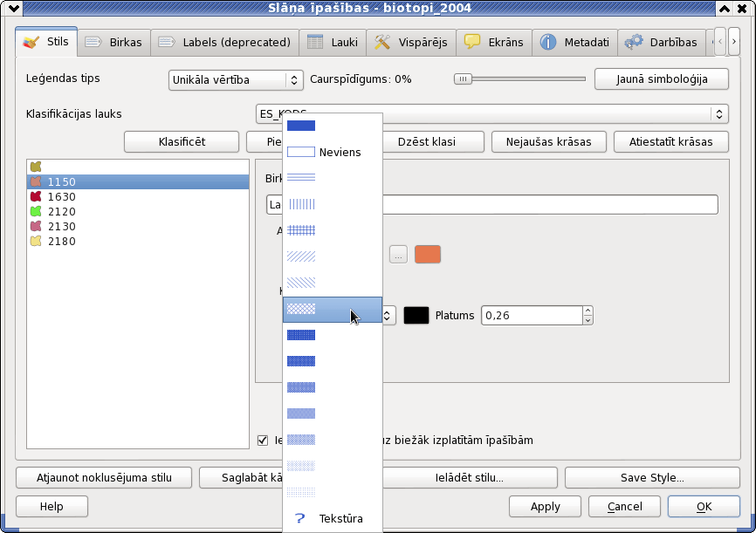The image size is (756, 533).
Task: Click the symbol icon of class 2130
Action: [x=36, y=227]
